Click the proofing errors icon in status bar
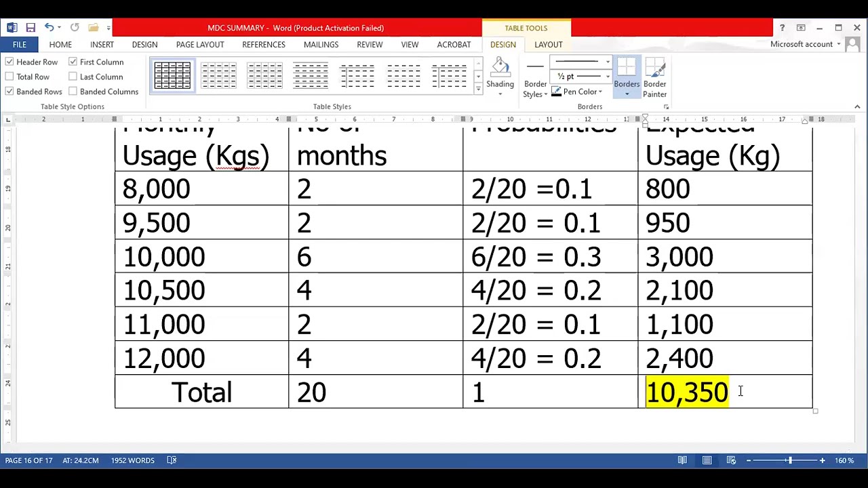Image resolution: width=868 pixels, height=488 pixels. (x=172, y=460)
